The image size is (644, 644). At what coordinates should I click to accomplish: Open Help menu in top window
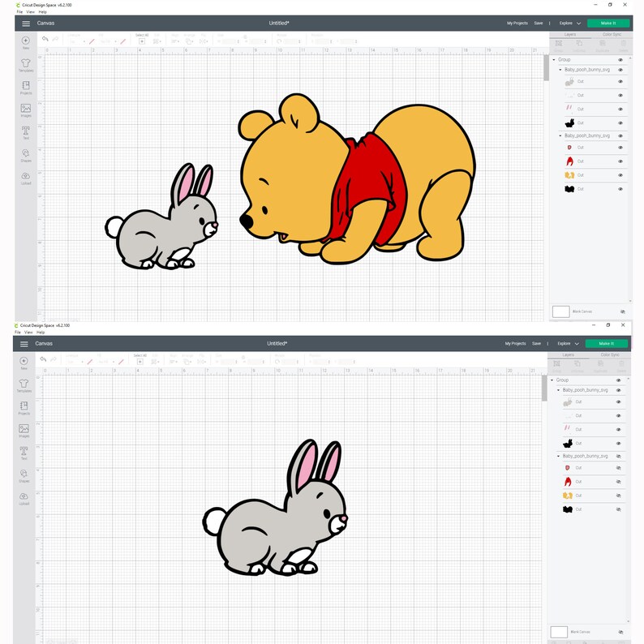click(43, 12)
